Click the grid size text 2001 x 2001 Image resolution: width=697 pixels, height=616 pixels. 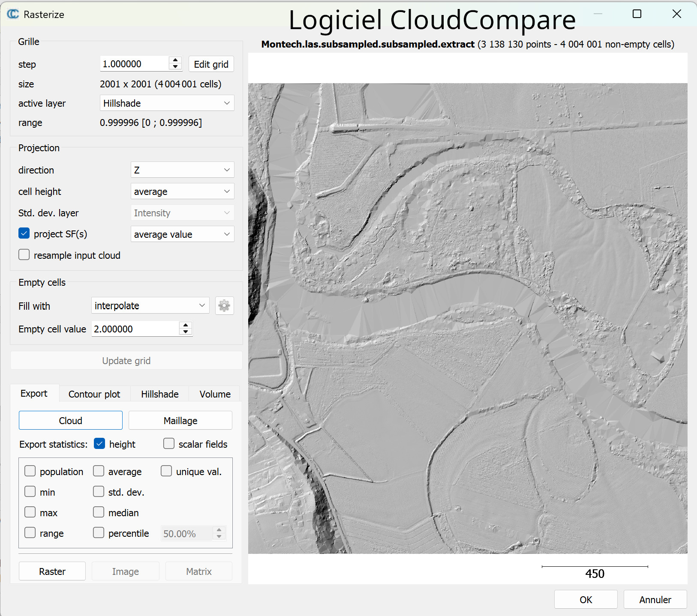161,84
